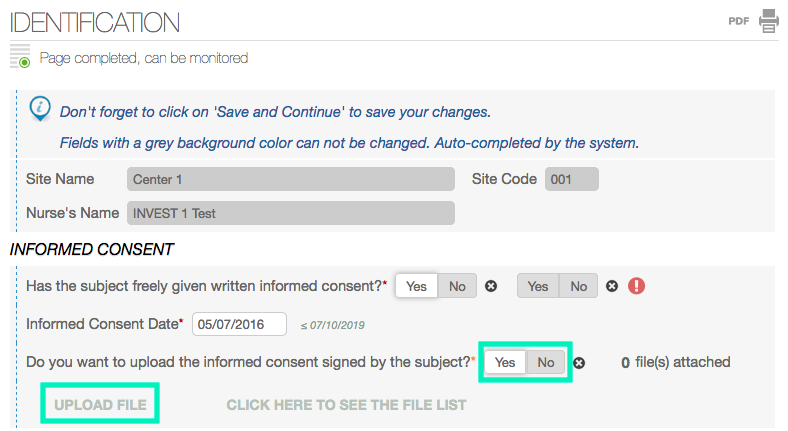Click the Nurse's Name field
The image size is (788, 431).
[290, 213]
